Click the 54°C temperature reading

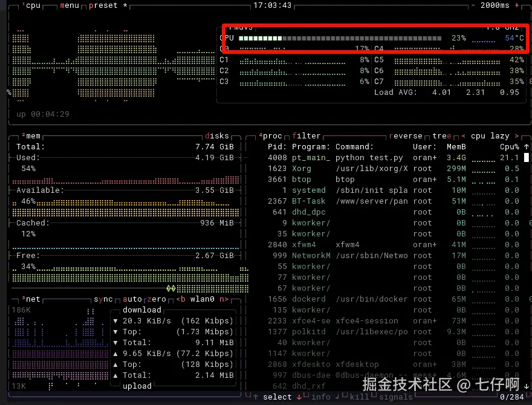514,38
